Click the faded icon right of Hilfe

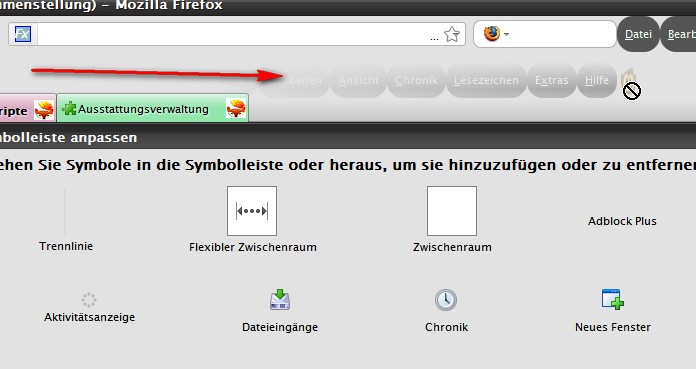click(x=629, y=78)
